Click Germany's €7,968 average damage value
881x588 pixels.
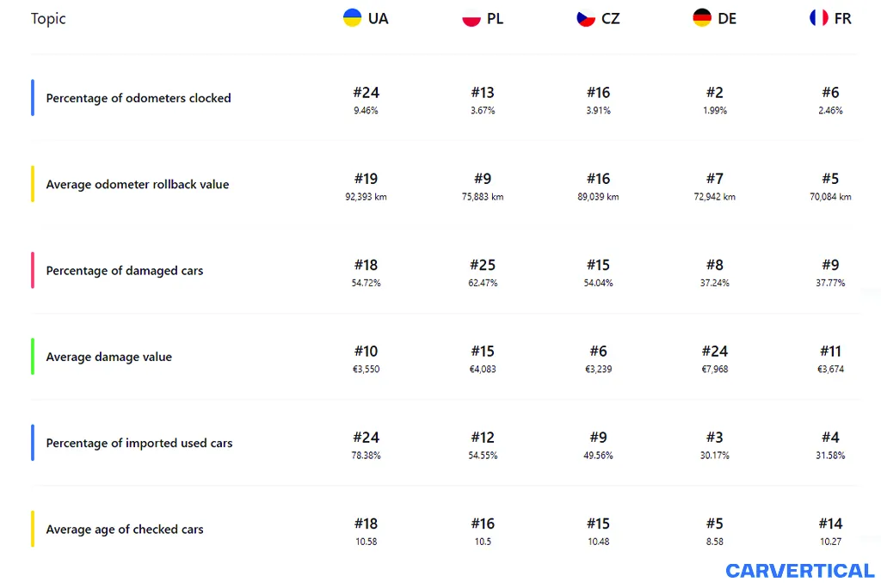(714, 370)
